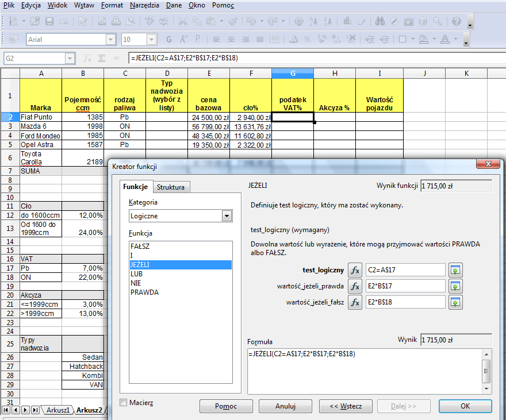Click the Underline (P) icon
This screenshot has height=420, width=506.
(197, 39)
